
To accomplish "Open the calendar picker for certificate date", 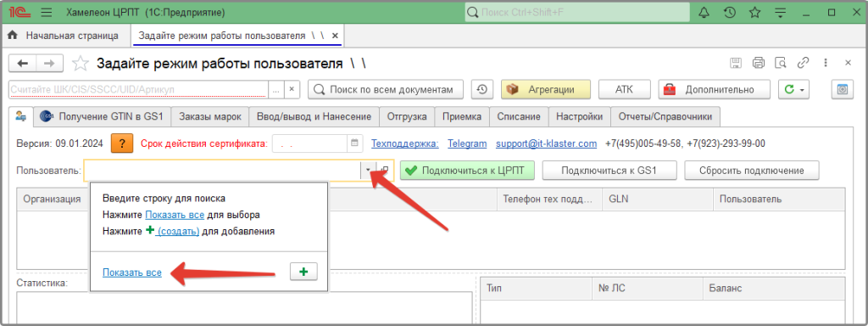I will 355,143.
